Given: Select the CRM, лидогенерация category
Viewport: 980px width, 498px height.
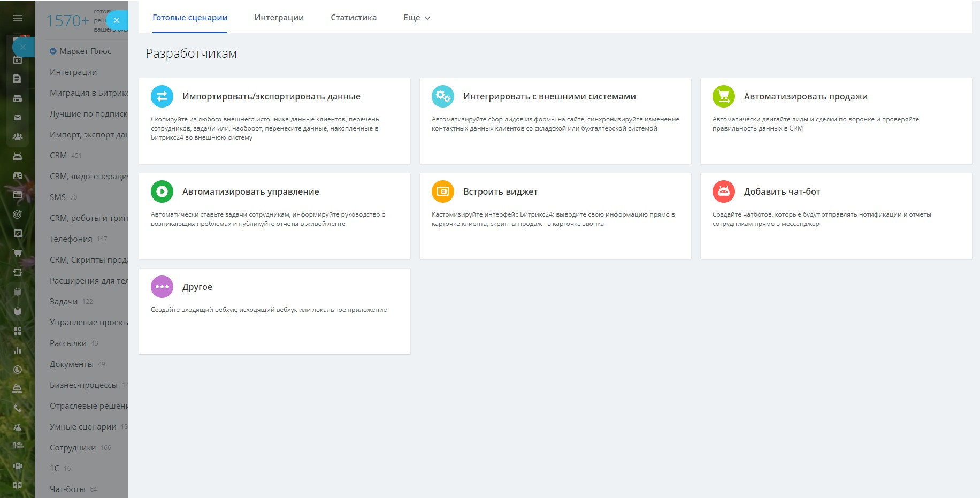Looking at the screenshot, I should [89, 177].
